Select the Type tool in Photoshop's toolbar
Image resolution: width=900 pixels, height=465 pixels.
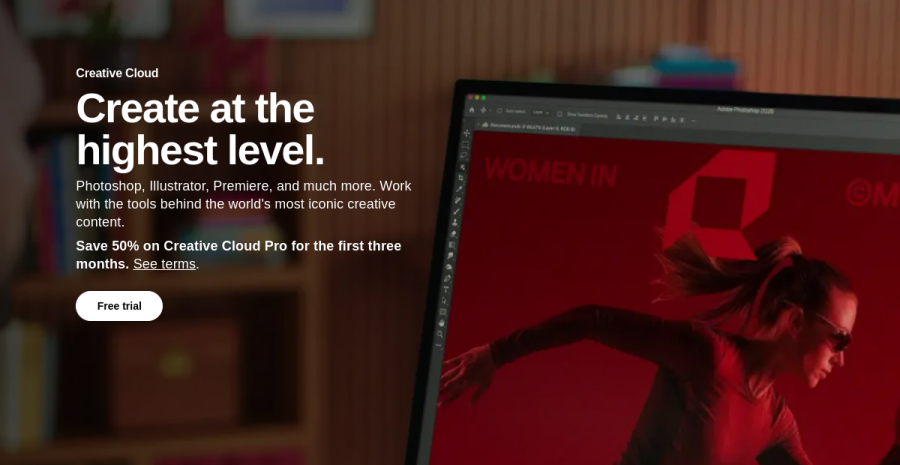coord(446,289)
